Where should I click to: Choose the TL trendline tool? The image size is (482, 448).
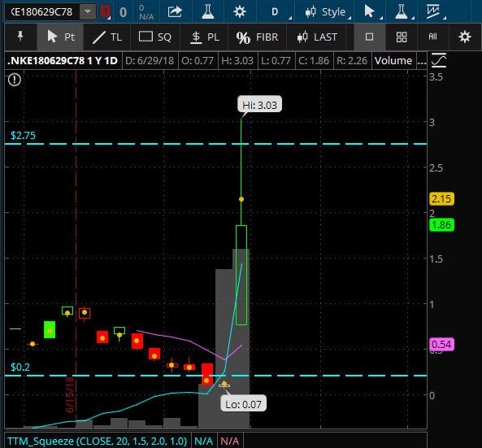107,37
